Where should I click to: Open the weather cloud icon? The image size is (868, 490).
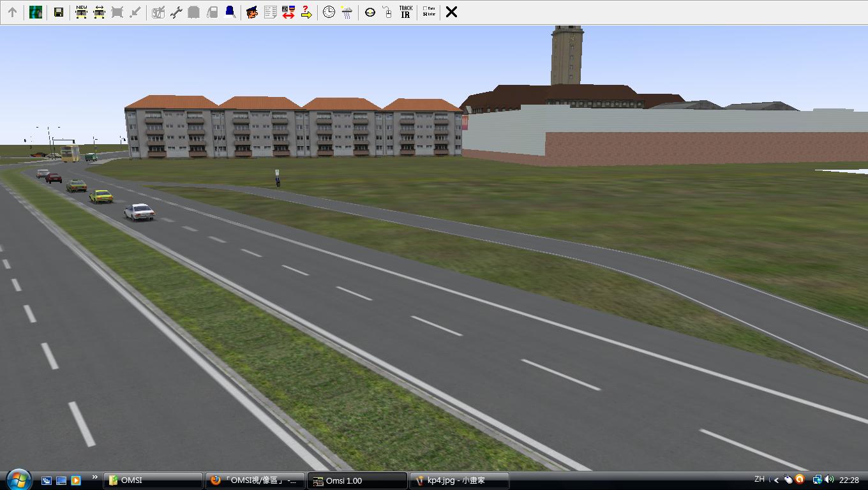pyautogui.click(x=347, y=11)
